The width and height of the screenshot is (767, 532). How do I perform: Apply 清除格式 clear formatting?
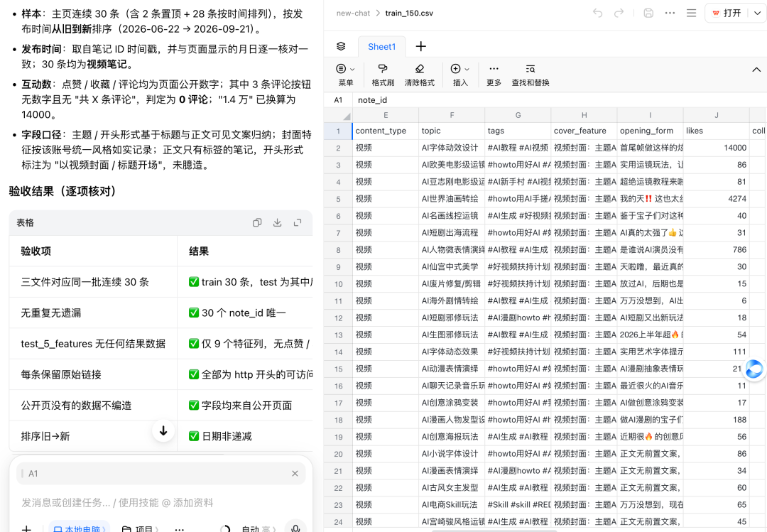click(x=420, y=75)
